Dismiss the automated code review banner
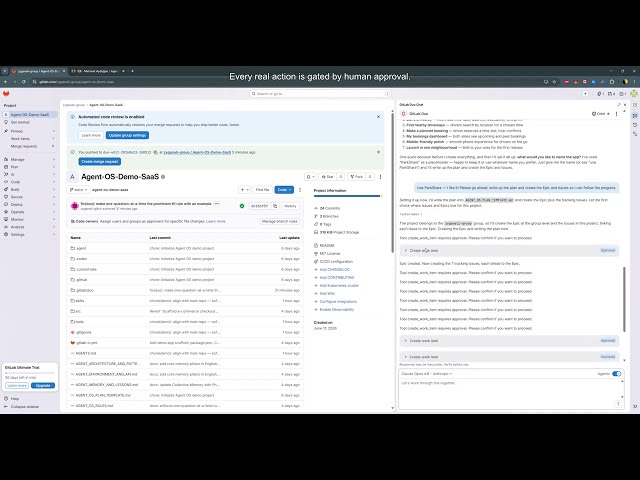 [378, 117]
